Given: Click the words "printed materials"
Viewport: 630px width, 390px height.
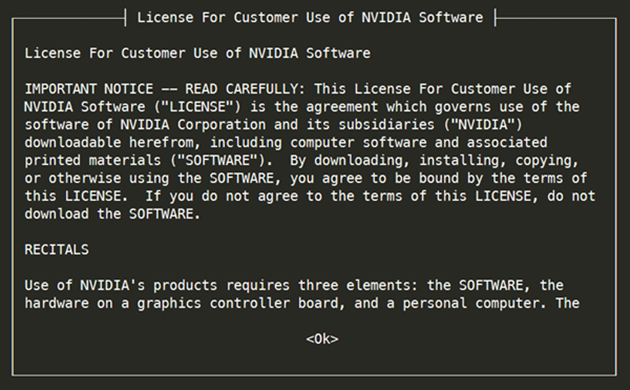Looking at the screenshot, I should (93, 160).
